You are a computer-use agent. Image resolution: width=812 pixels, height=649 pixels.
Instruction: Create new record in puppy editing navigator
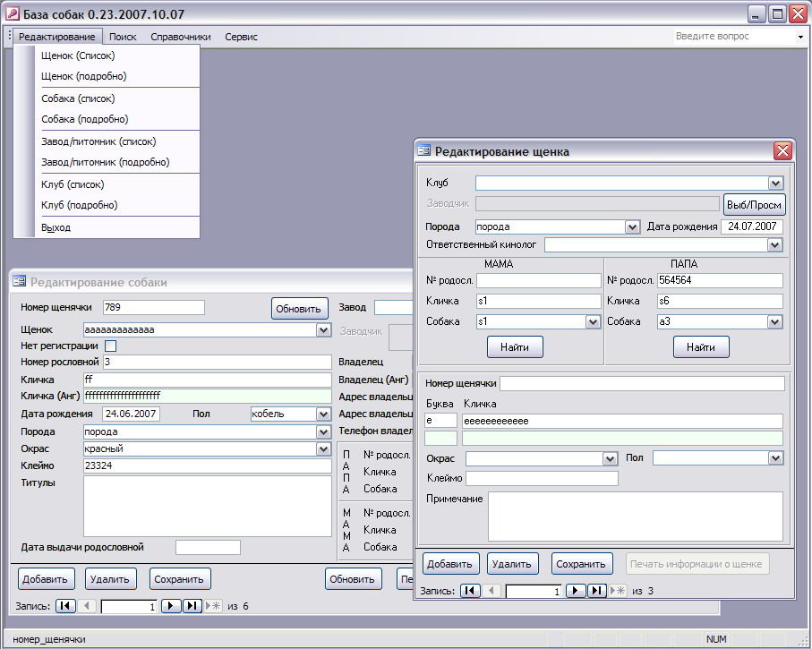pos(618,591)
